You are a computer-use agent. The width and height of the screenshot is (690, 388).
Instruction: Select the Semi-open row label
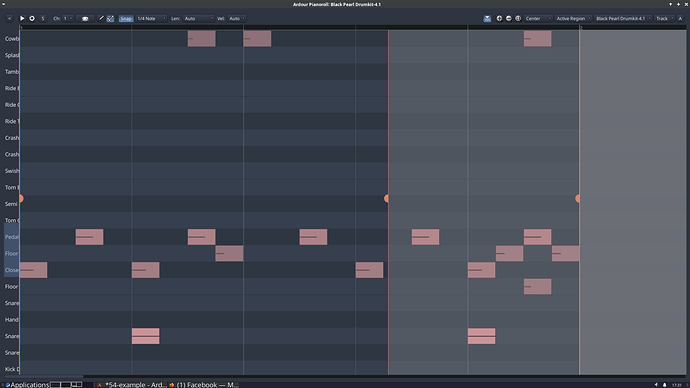coord(12,204)
